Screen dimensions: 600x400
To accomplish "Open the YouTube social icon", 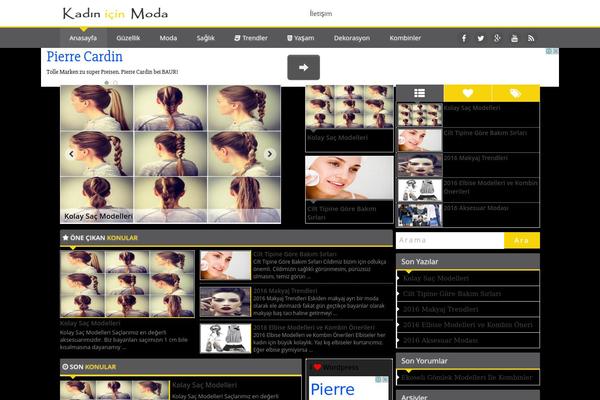I will coord(514,38).
